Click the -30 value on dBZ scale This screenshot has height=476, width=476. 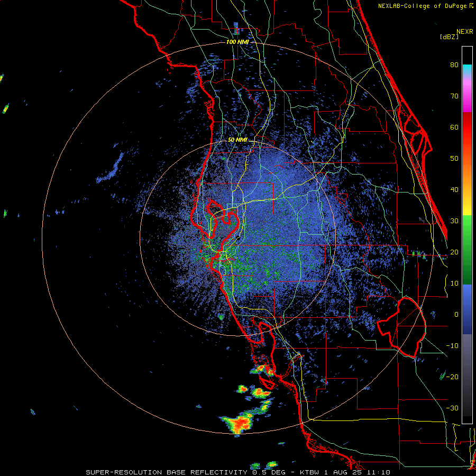(x=452, y=408)
